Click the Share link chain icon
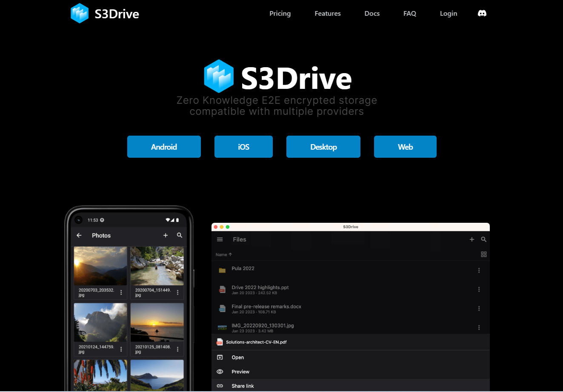Screen dimensions: 563x392 coord(220,386)
